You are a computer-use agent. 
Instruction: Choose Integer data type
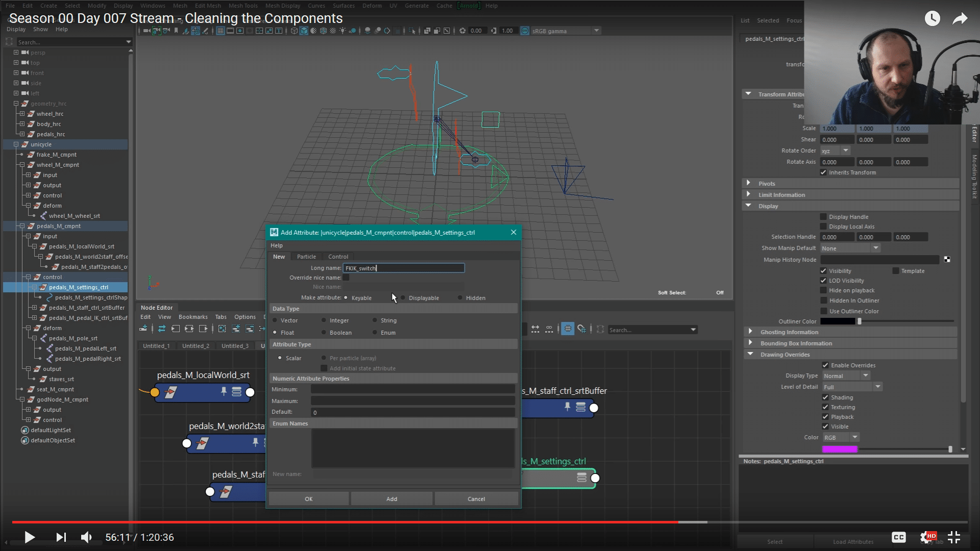pyautogui.click(x=324, y=320)
